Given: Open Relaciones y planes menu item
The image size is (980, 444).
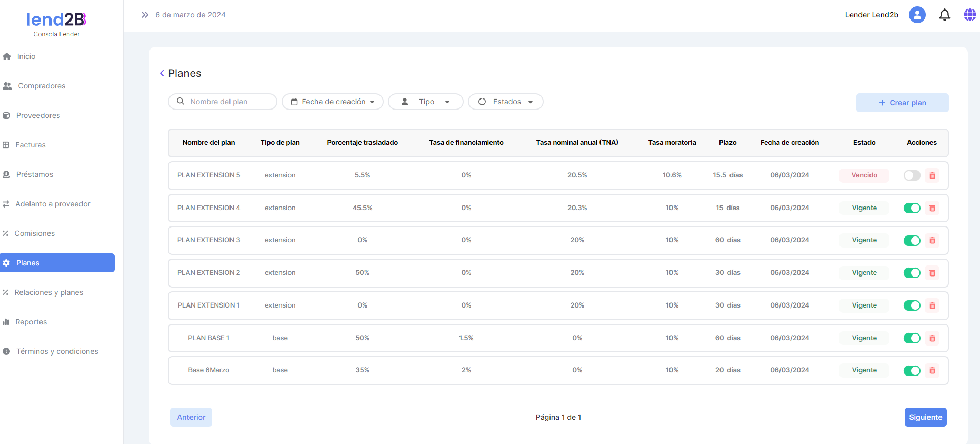Looking at the screenshot, I should 48,292.
